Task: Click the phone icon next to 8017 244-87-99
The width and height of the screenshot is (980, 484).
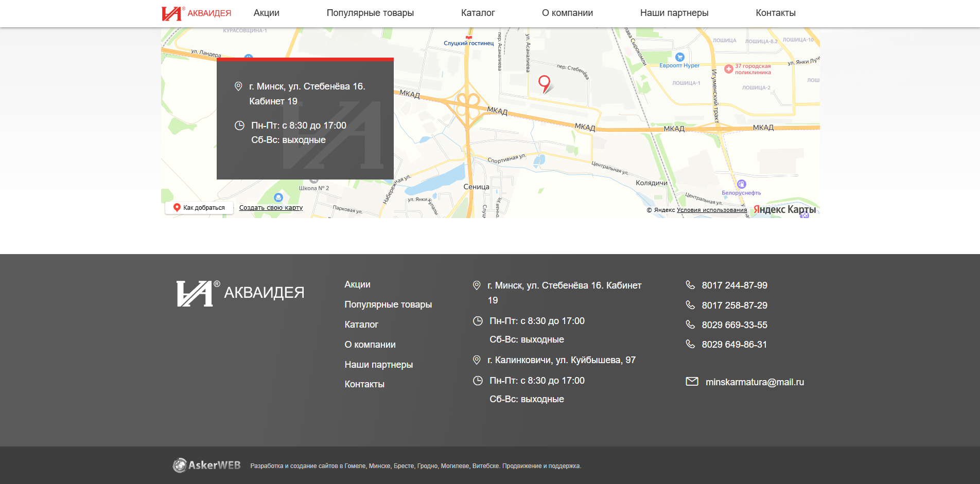Action: pyautogui.click(x=690, y=285)
